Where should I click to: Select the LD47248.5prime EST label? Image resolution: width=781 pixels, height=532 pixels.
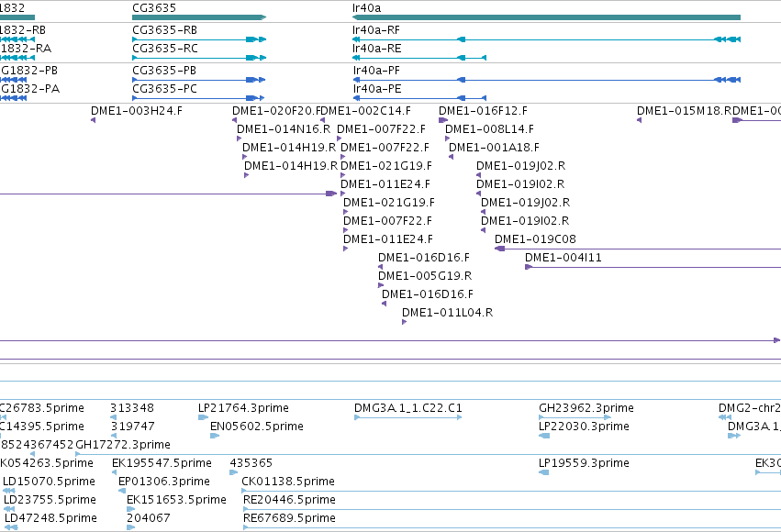pyautogui.click(x=50, y=518)
